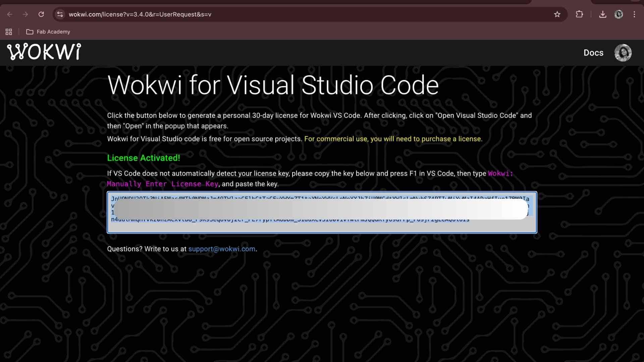Open the Chrome profile avatar in toolbar
Viewport: 644px width, 362px height.
(x=619, y=14)
